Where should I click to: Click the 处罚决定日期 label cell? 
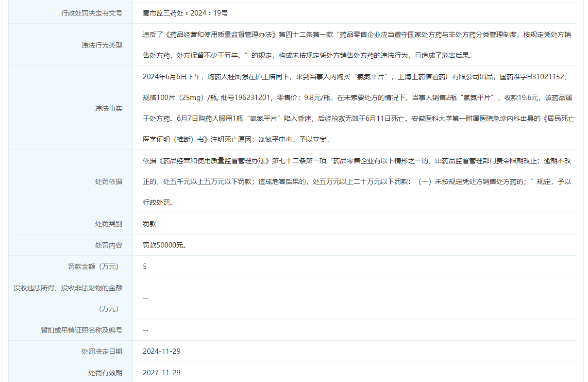pos(71,351)
